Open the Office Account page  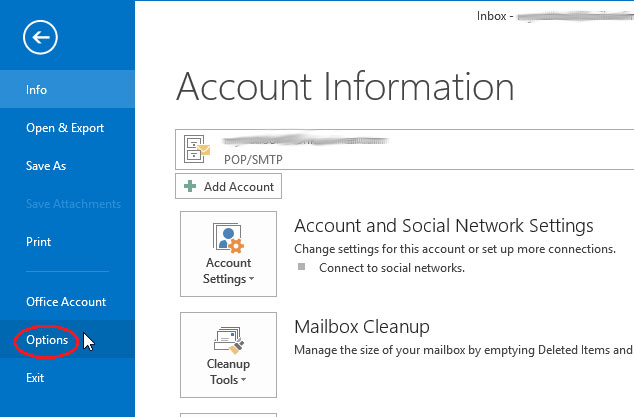coord(67,302)
